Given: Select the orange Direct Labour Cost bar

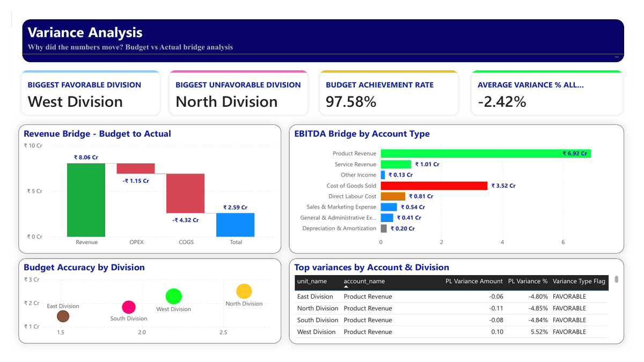Looking at the screenshot, I should coord(393,196).
